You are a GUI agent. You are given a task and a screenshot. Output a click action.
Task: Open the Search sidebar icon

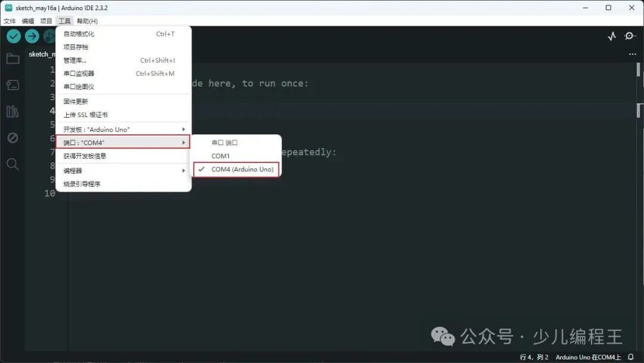pyautogui.click(x=13, y=164)
